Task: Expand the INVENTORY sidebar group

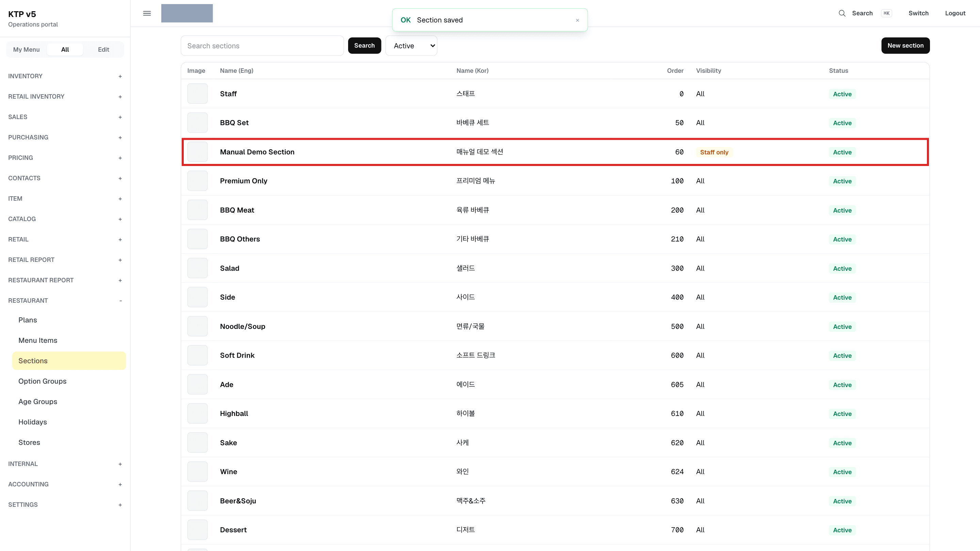Action: pos(65,76)
